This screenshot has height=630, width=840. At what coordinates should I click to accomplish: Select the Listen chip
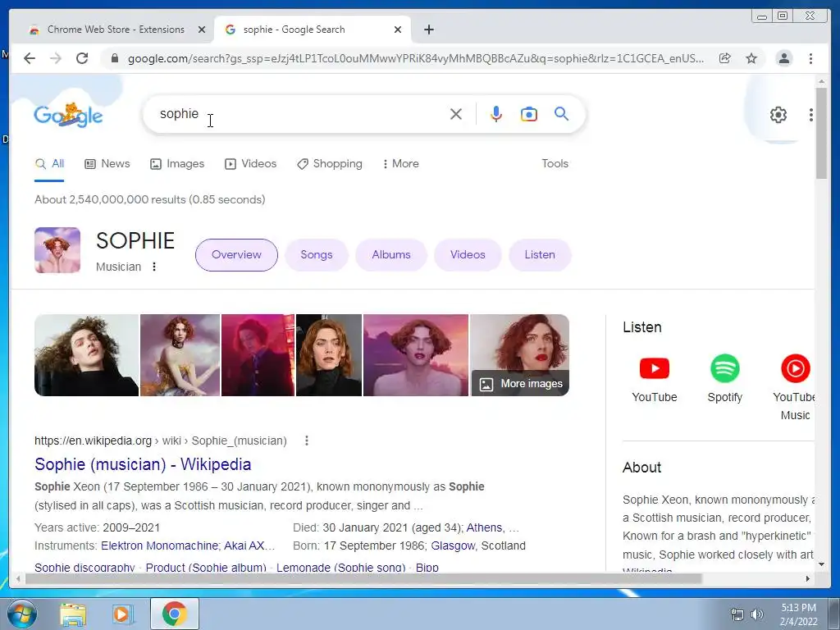[x=540, y=255]
